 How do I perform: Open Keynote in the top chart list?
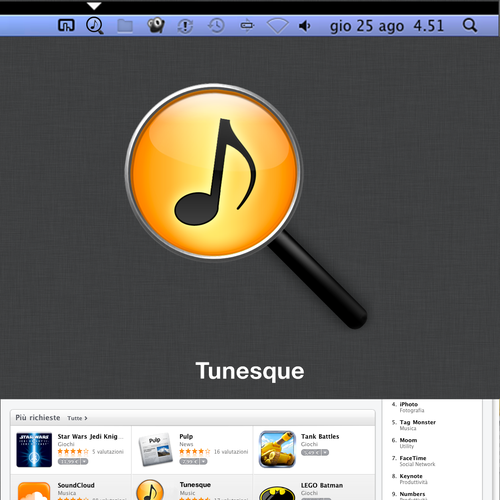click(411, 476)
